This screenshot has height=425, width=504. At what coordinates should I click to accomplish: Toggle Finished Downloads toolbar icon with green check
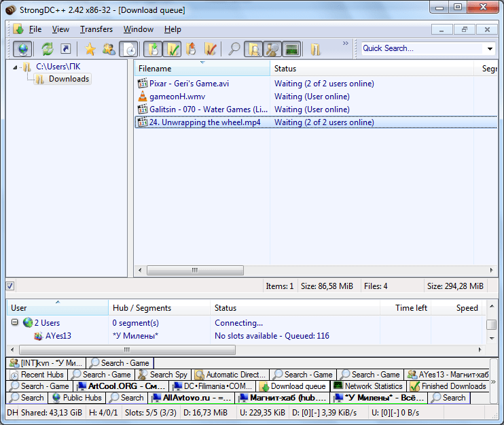pyautogui.click(x=172, y=49)
